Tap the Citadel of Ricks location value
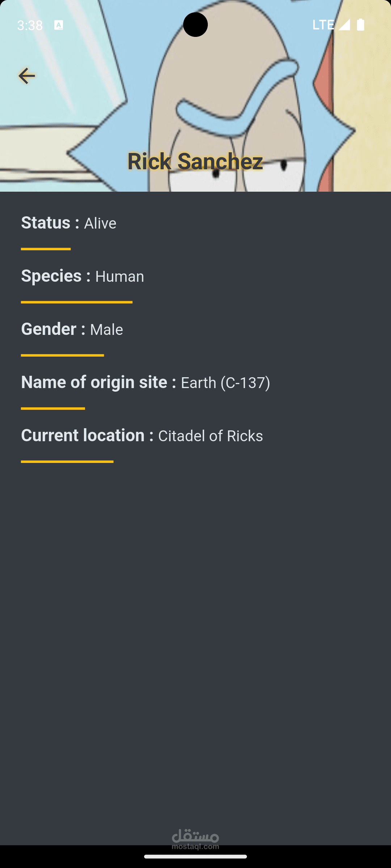 pos(211,436)
